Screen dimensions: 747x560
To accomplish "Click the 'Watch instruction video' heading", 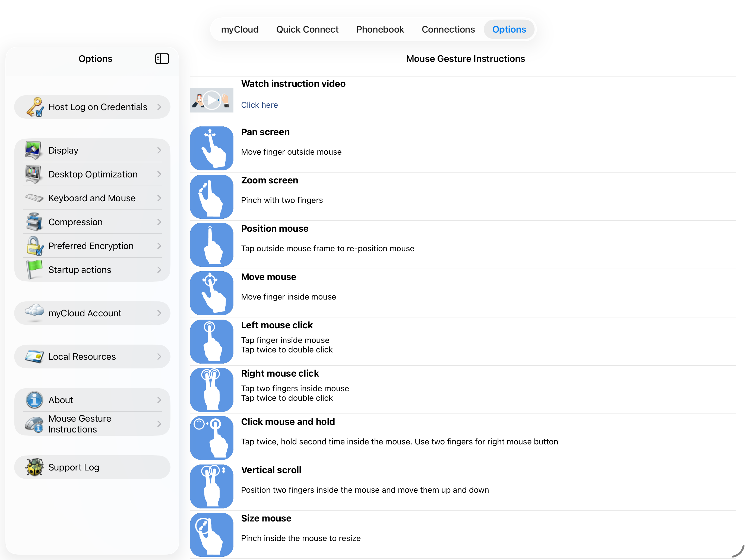I will click(x=293, y=83).
